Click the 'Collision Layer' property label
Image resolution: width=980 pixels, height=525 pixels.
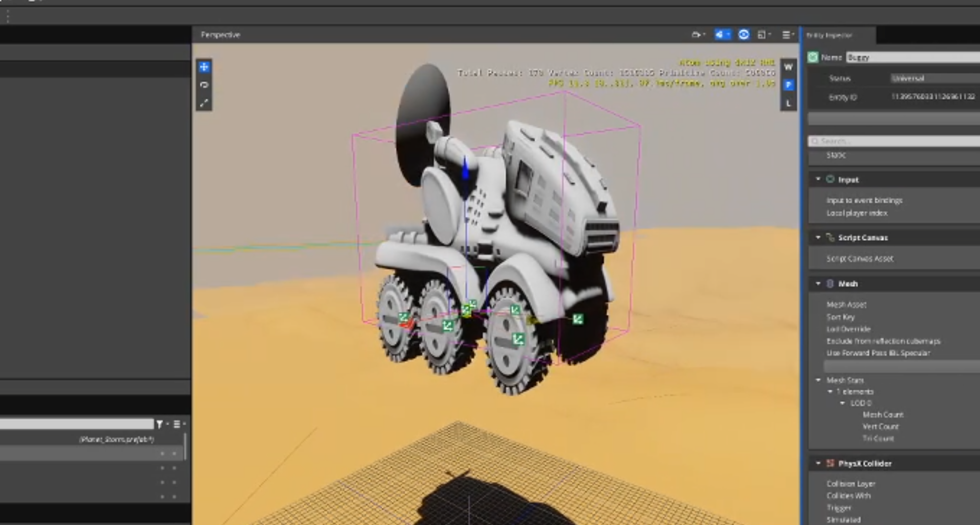pos(851,484)
